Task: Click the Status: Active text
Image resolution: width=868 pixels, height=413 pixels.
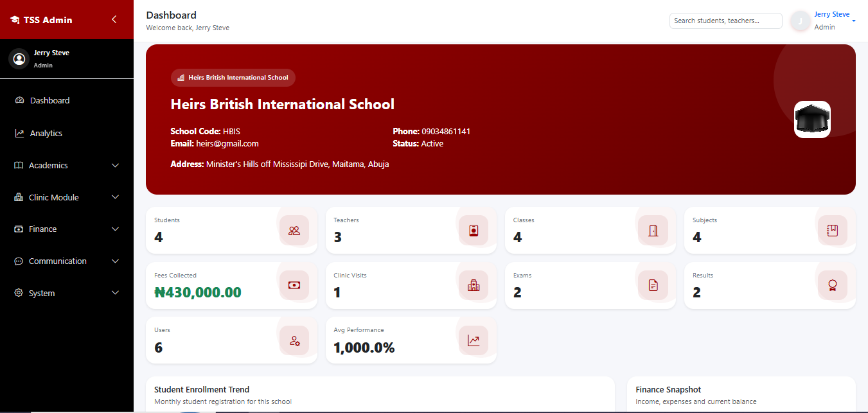Action: [418, 144]
